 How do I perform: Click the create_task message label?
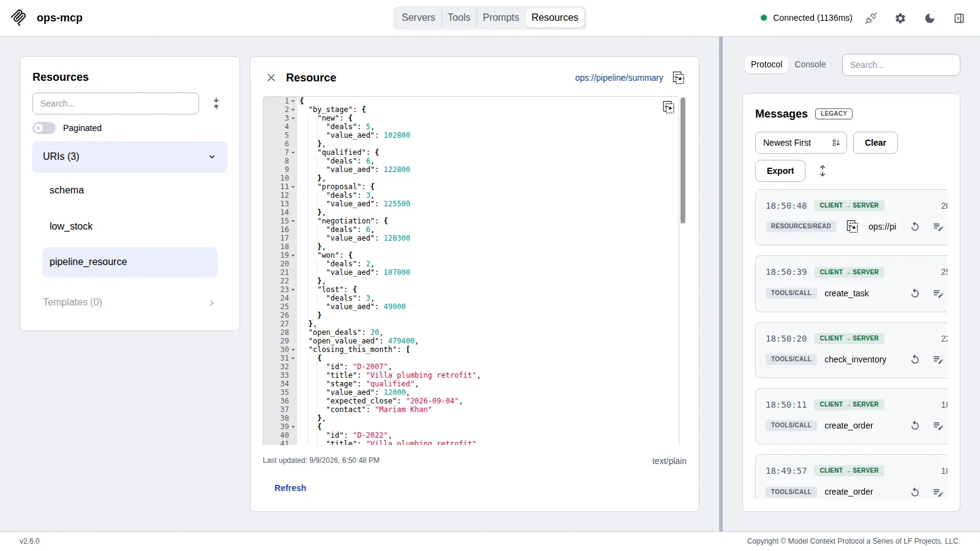(846, 293)
